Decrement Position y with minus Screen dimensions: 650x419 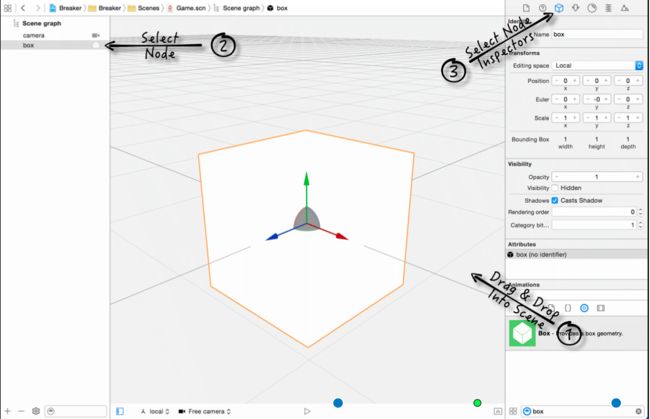587,81
